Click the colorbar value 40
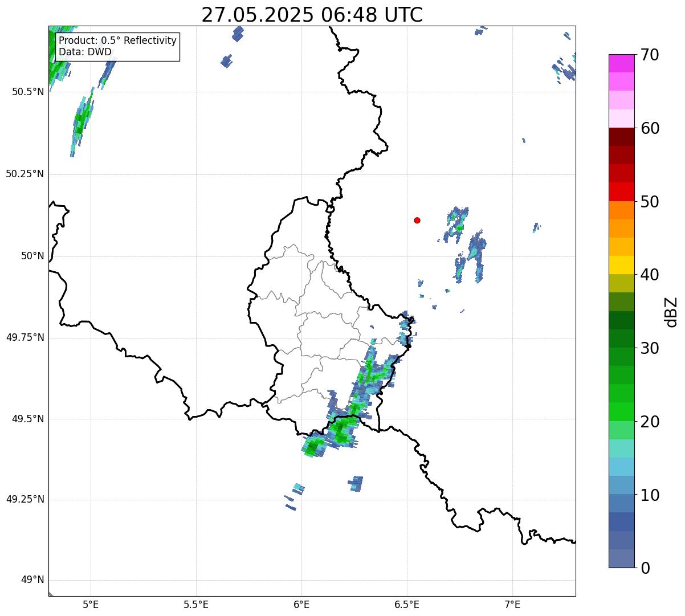This screenshot has height=616, width=685. click(x=650, y=275)
